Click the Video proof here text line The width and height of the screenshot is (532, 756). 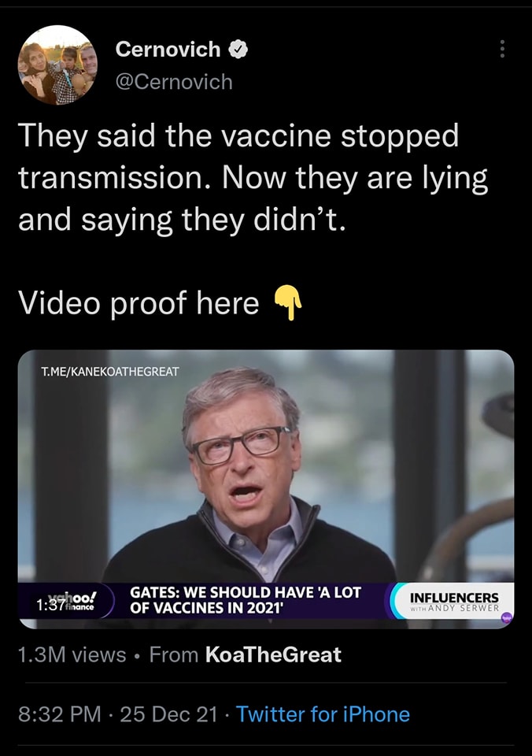tap(139, 303)
